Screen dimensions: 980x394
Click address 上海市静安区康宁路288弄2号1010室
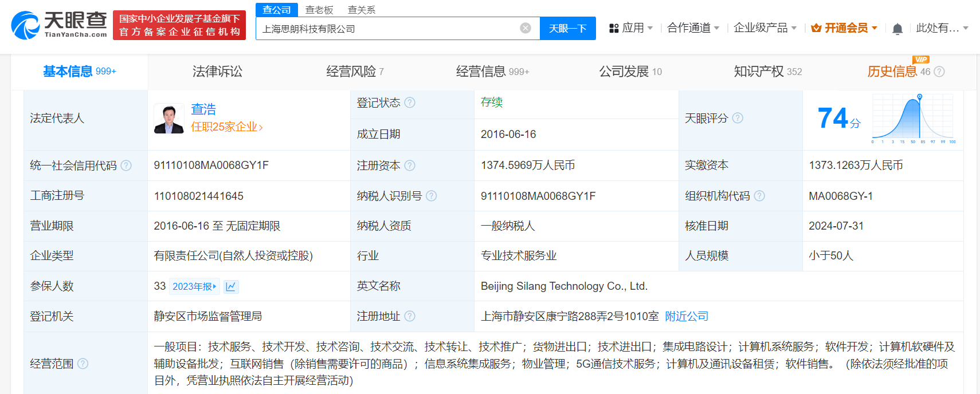pos(570,316)
